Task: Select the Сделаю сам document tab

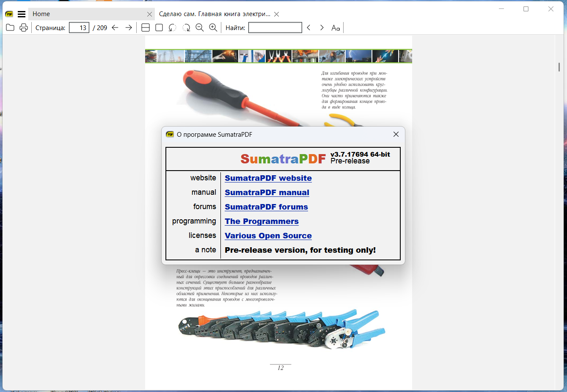Action: [215, 14]
